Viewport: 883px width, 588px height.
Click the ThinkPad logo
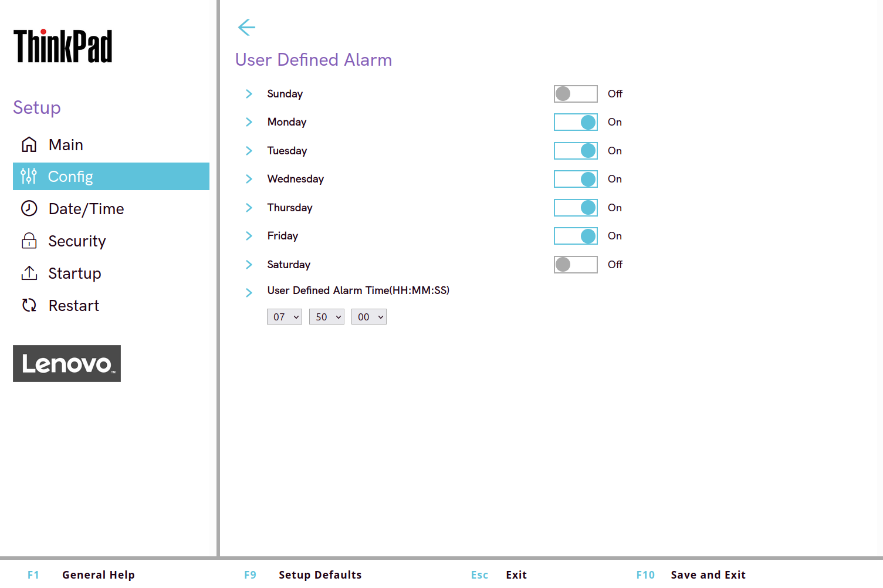63,46
